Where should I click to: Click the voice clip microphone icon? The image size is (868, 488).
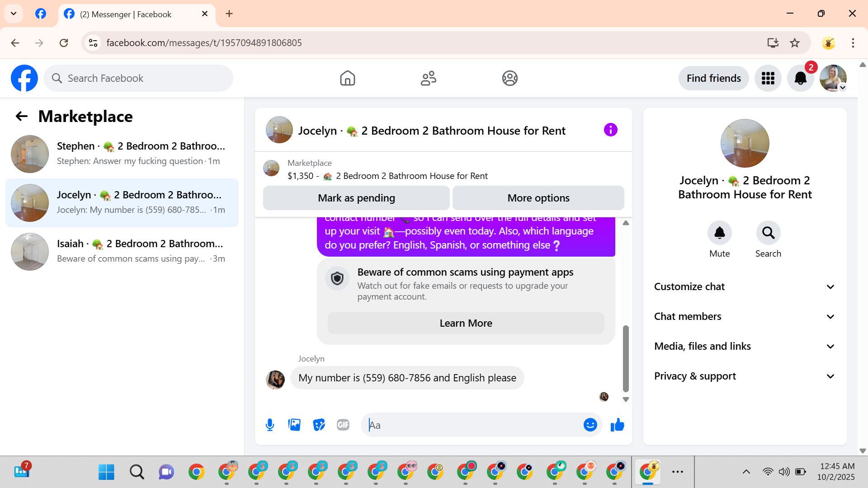click(270, 425)
